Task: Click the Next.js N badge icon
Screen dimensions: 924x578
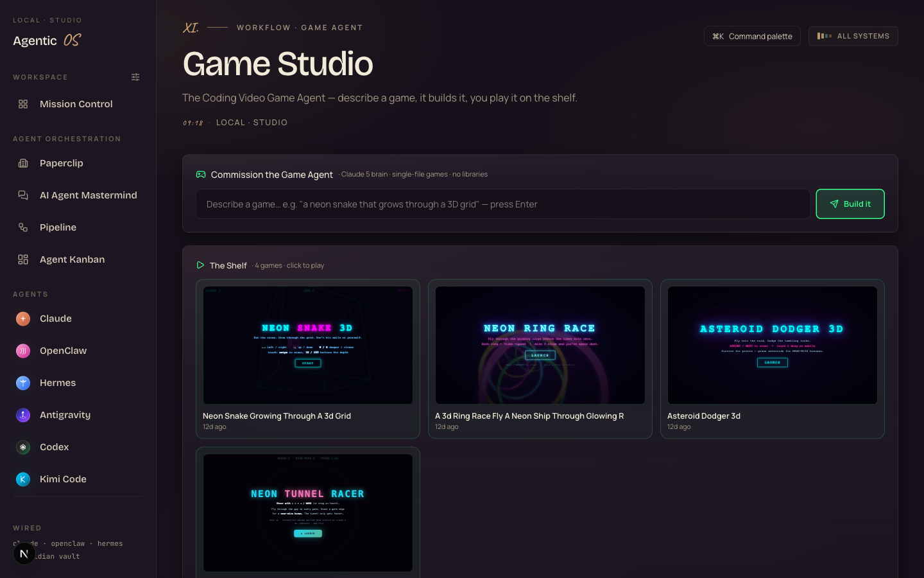Action: coord(24,554)
